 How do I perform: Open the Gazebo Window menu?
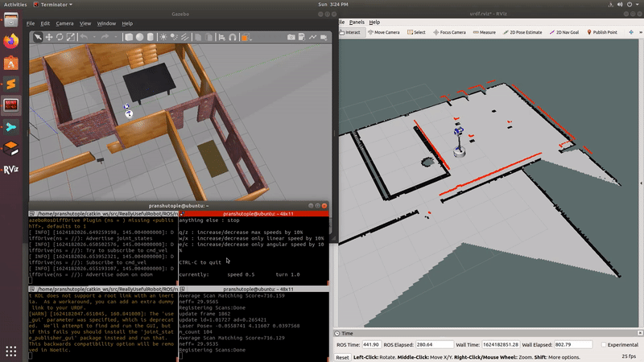[x=106, y=23]
